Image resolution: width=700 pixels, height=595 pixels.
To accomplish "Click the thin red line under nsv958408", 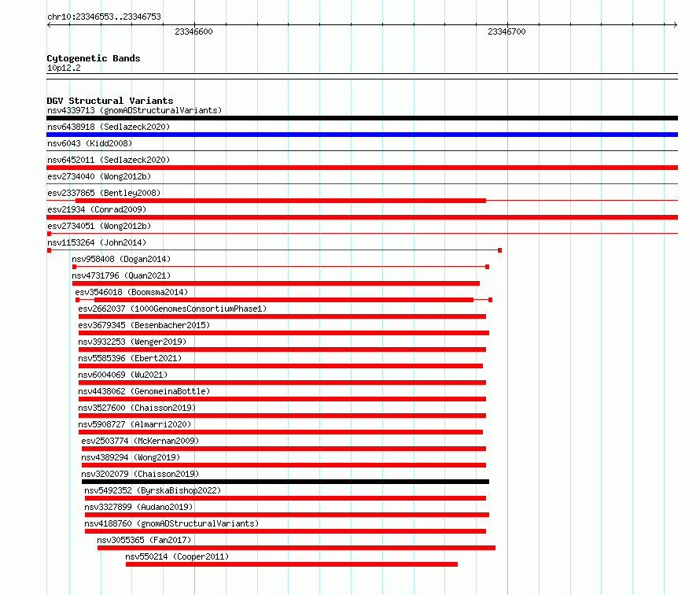I will coord(281,267).
